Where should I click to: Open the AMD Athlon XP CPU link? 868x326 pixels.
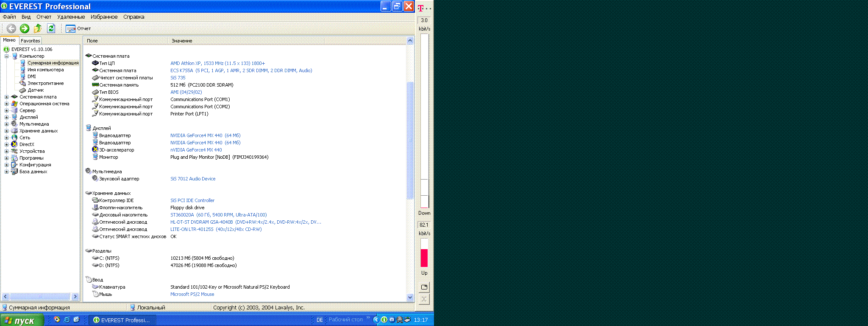pyautogui.click(x=217, y=63)
